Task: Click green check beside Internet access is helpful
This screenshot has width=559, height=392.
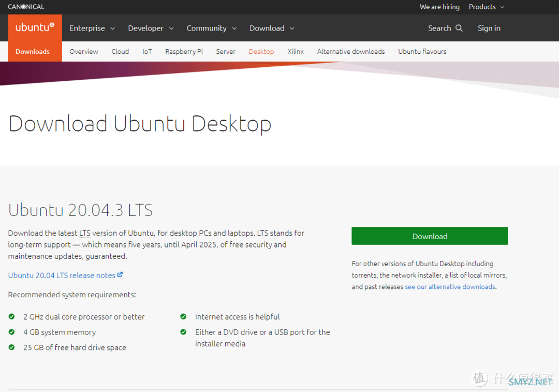Action: [183, 316]
